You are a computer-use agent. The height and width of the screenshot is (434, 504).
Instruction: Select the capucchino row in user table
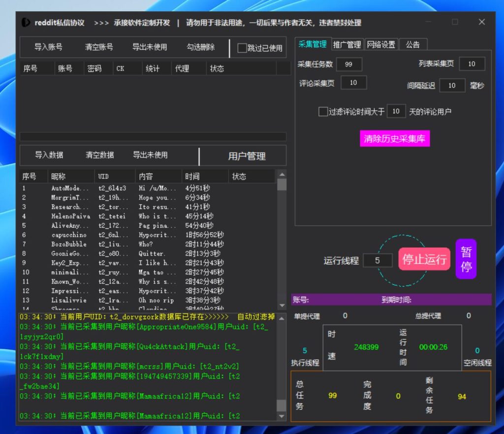click(x=69, y=235)
